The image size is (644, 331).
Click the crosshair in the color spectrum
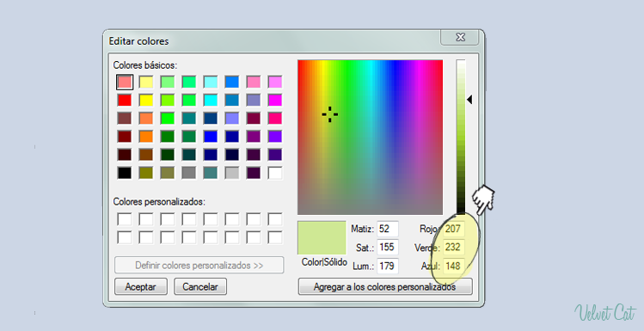click(x=330, y=114)
